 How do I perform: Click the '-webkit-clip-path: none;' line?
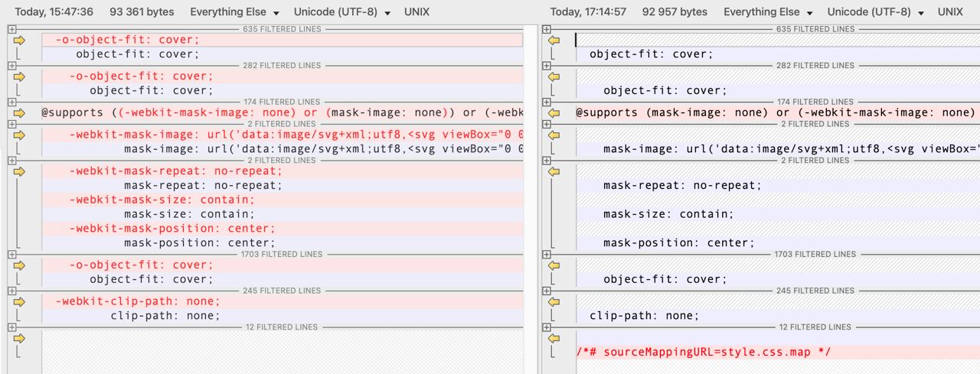tap(283, 301)
